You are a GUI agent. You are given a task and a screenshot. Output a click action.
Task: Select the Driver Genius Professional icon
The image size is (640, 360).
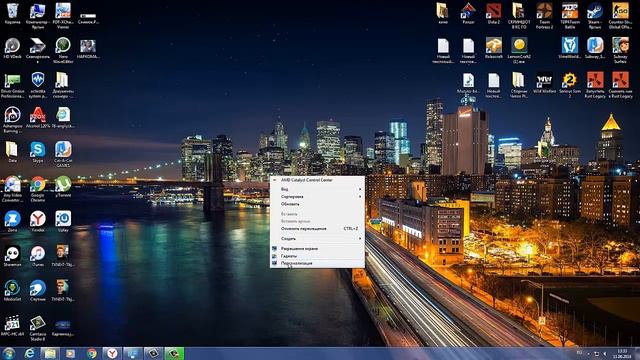pyautogui.click(x=12, y=86)
